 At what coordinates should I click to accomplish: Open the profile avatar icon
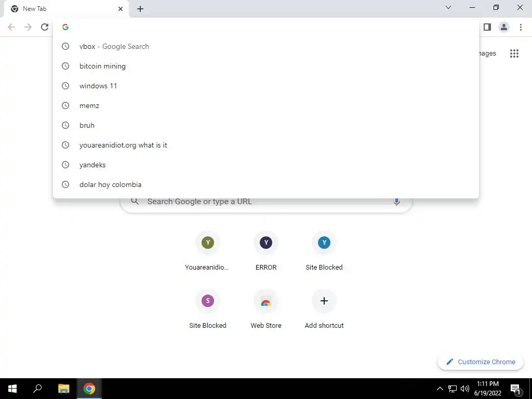click(504, 27)
